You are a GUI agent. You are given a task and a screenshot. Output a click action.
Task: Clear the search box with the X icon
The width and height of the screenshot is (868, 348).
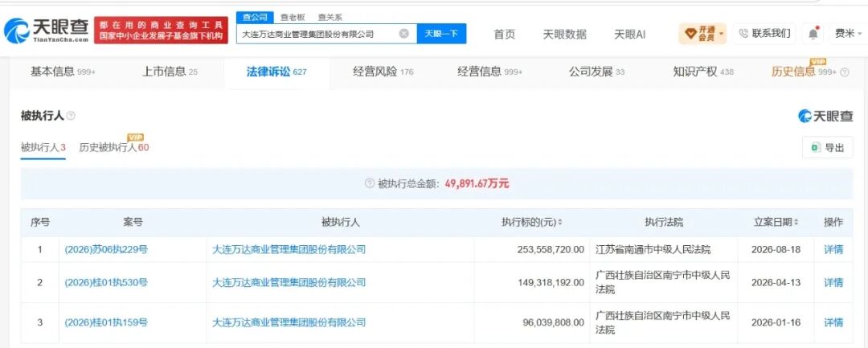click(404, 34)
